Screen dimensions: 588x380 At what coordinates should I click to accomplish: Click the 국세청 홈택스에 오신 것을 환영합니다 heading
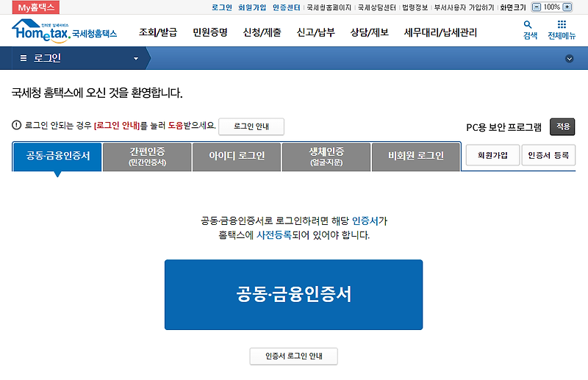(x=97, y=93)
